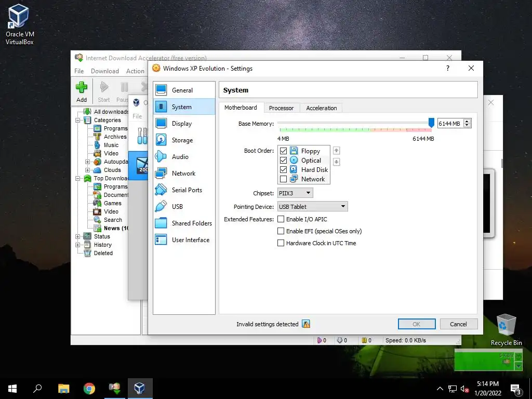
Task: Open Download menu in Download Accelerator
Action: [105, 71]
